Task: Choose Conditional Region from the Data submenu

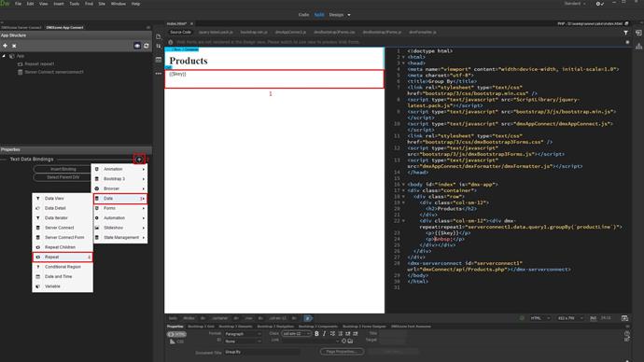Action: [x=63, y=267]
